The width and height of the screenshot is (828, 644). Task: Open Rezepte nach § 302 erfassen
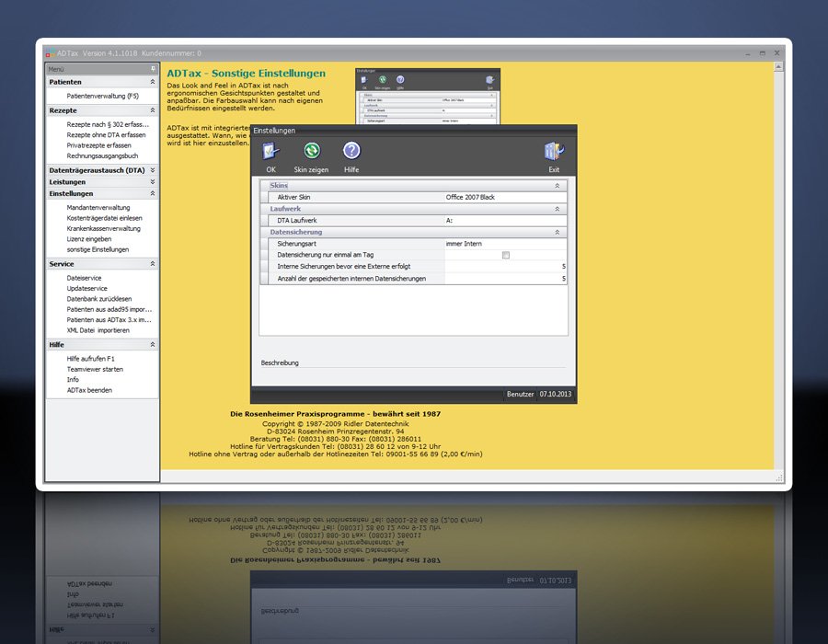108,124
